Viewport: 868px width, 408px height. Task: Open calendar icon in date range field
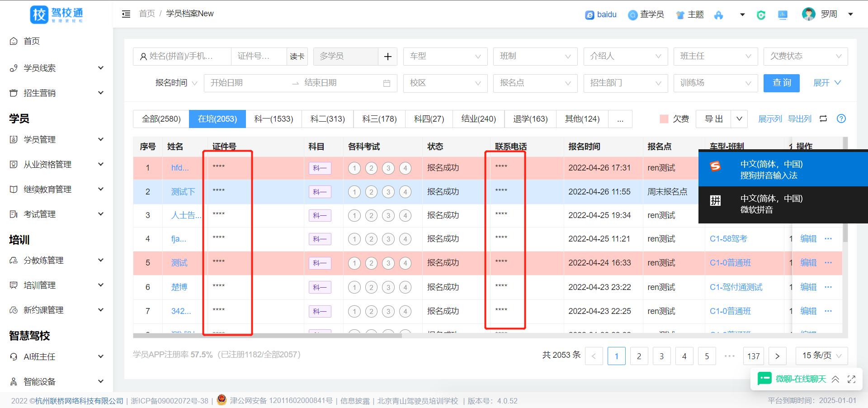(387, 83)
